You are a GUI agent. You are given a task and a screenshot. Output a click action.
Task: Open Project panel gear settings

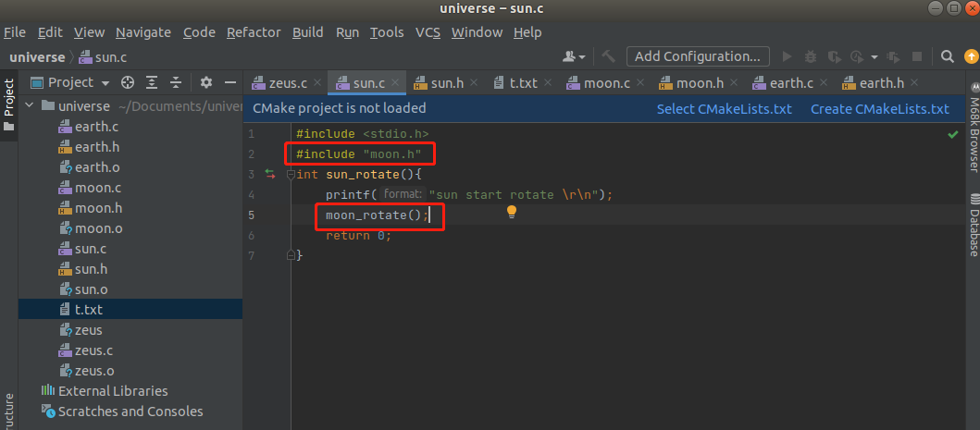206,82
